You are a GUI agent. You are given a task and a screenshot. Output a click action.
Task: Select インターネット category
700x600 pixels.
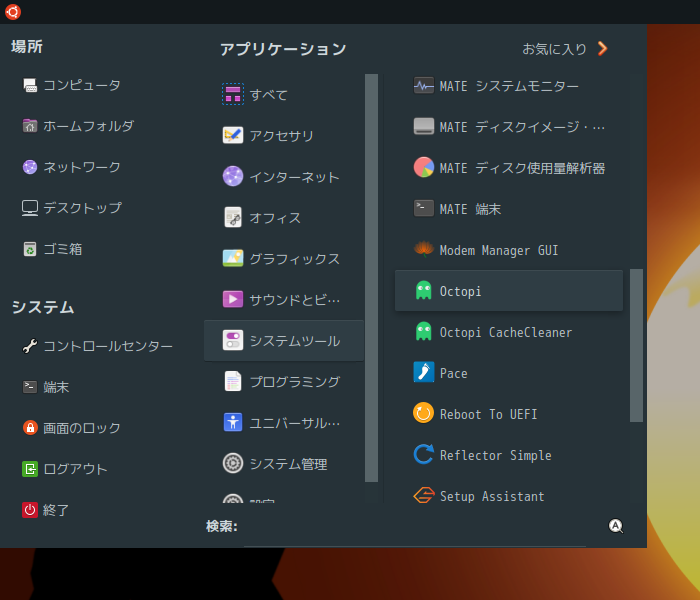[x=283, y=176]
